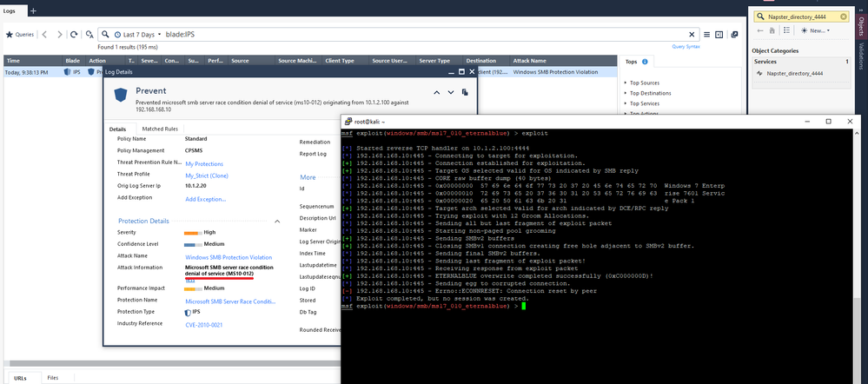Open the Objects side tab
Viewport: 868px width, 384px height.
(862, 26)
